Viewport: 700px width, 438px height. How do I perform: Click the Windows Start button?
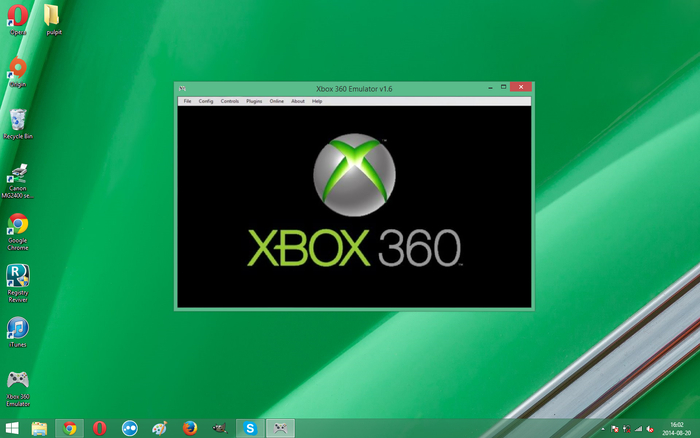(x=11, y=428)
